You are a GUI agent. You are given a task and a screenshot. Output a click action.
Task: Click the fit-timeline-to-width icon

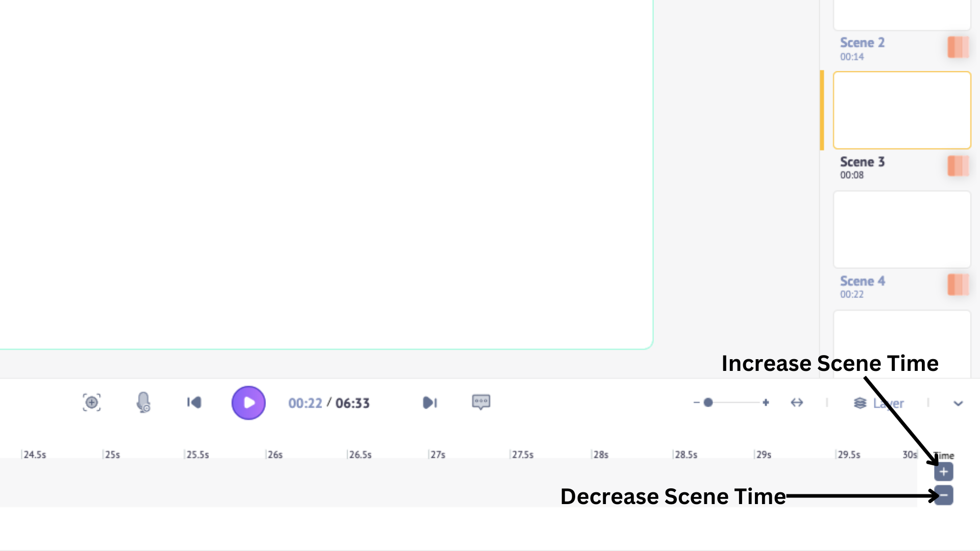(x=797, y=403)
